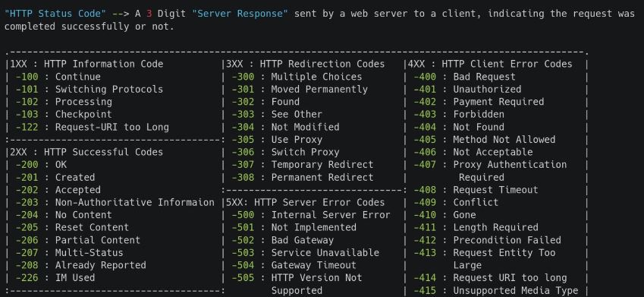Click the '-301 : Moved Permanently' entry
This screenshot has height=297, width=644.
pos(300,90)
